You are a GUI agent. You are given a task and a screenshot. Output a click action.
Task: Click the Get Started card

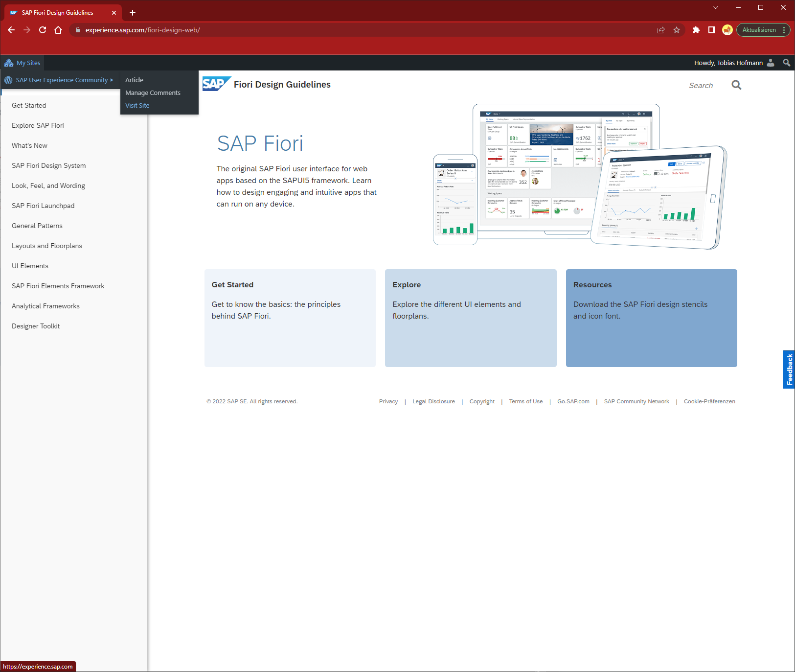coord(290,318)
